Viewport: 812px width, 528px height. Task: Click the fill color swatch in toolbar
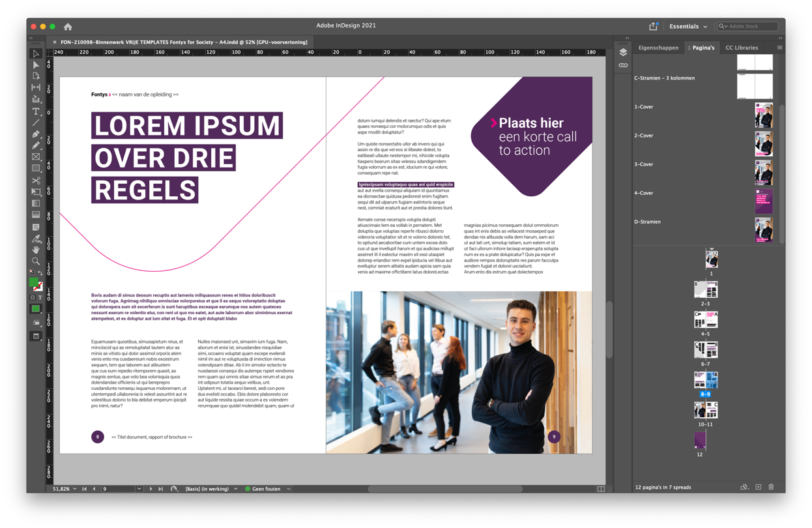[34, 283]
